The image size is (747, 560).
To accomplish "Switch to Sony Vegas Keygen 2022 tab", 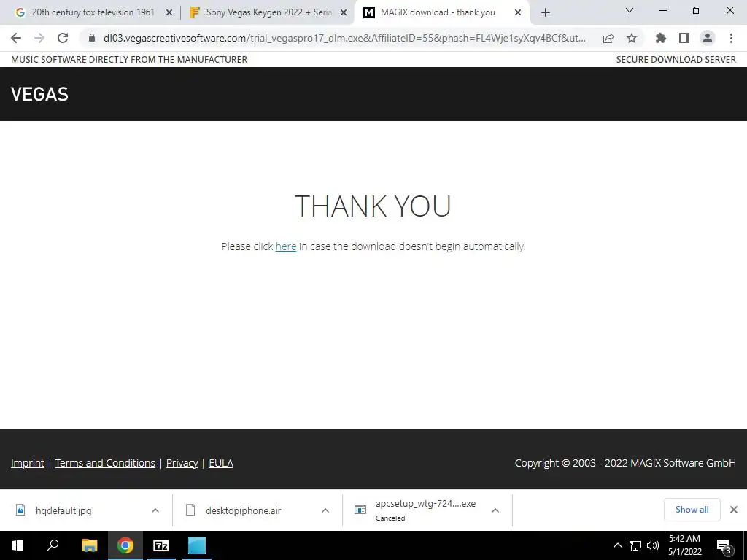I will [268, 12].
